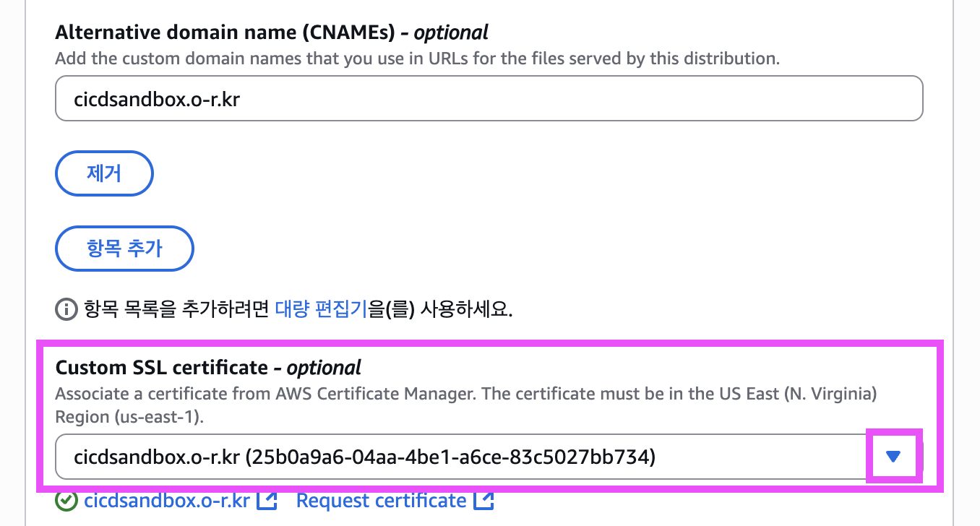Click the "Add the custom domain names" description
The image size is (980, 526).
pyautogui.click(x=417, y=59)
